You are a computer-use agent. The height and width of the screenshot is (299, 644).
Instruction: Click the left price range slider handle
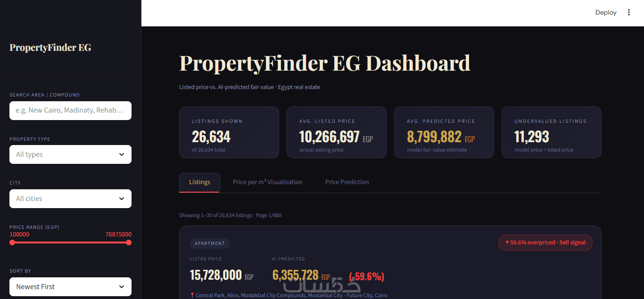(12, 242)
